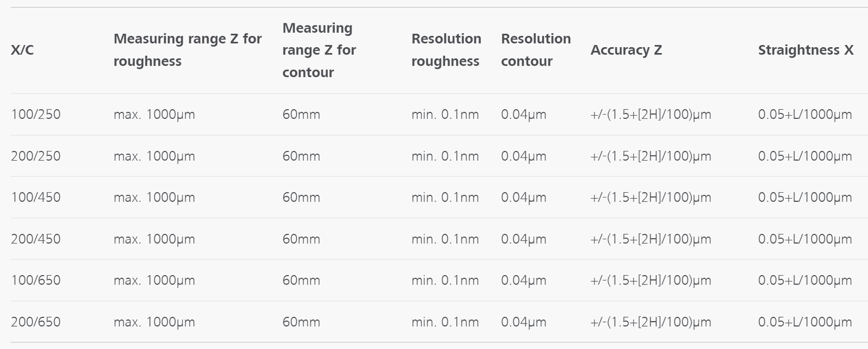Click the Resolution roughness column header
868x349 pixels.
(x=446, y=50)
